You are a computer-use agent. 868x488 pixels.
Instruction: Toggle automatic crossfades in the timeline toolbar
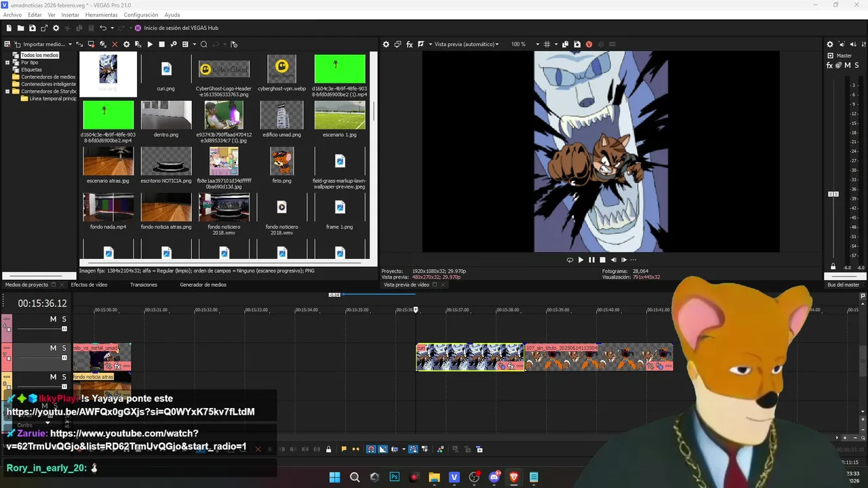[383, 449]
